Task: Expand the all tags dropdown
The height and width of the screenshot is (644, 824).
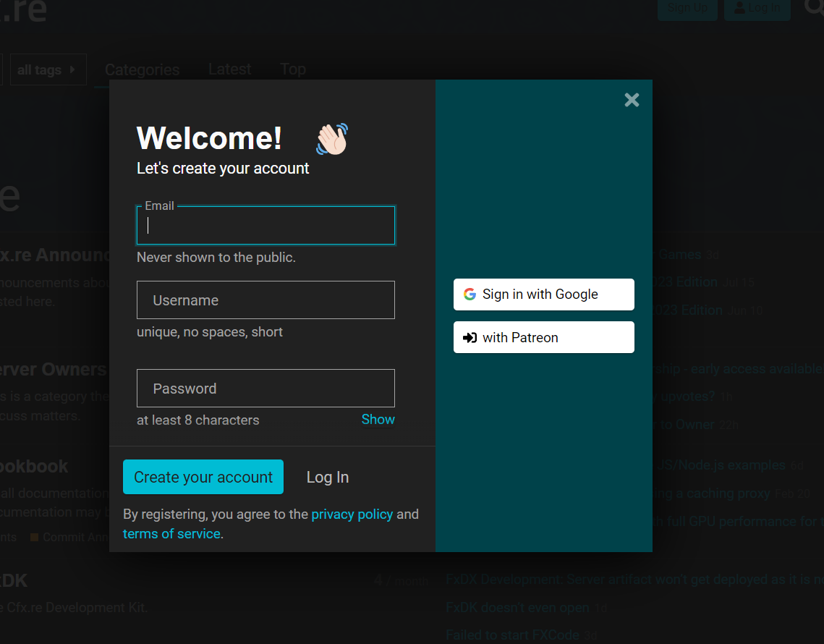Action: pos(48,70)
